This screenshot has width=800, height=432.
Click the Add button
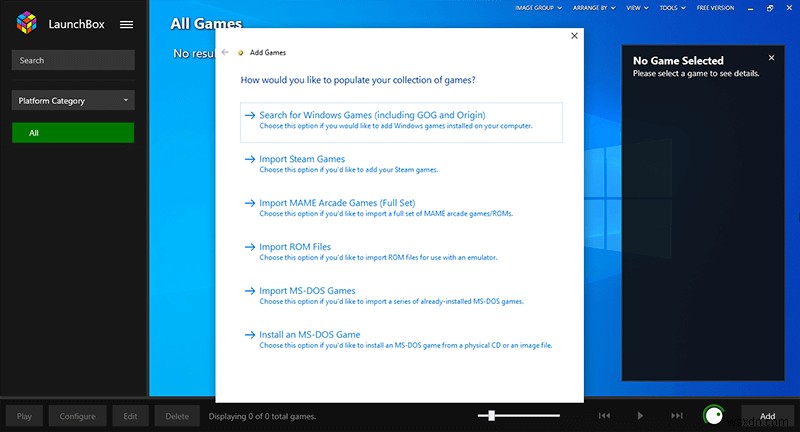(767, 416)
